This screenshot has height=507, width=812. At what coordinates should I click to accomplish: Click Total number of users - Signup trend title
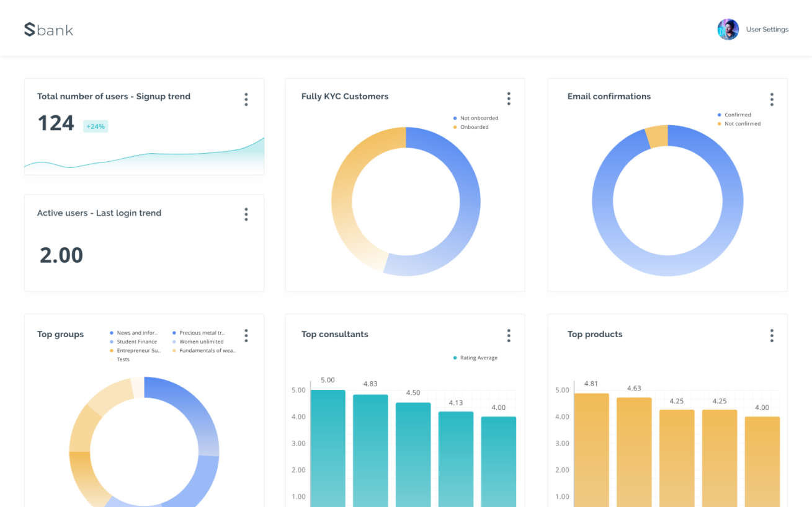(114, 96)
